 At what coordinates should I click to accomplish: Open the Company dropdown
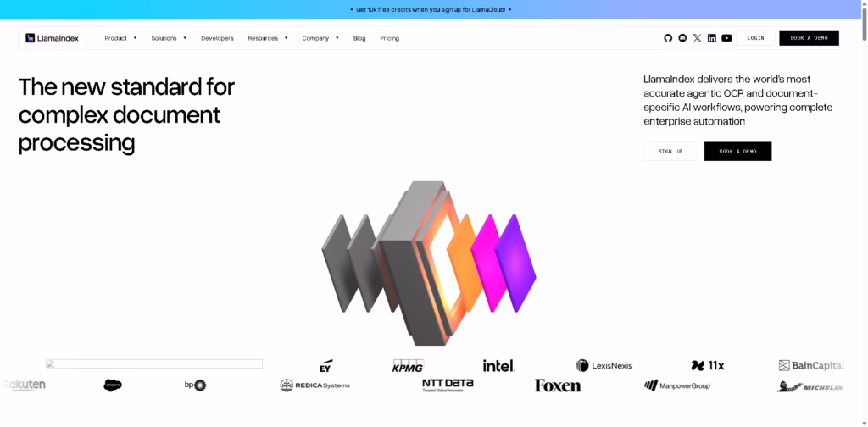(x=320, y=38)
